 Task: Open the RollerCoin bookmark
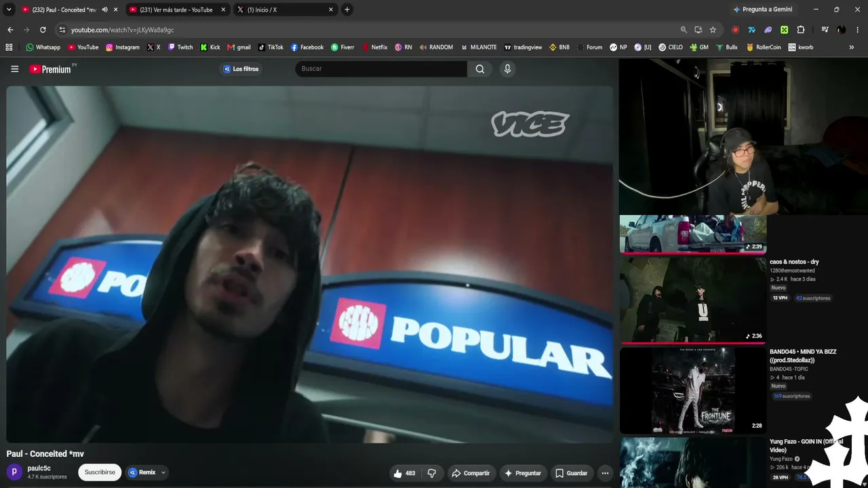point(764,47)
